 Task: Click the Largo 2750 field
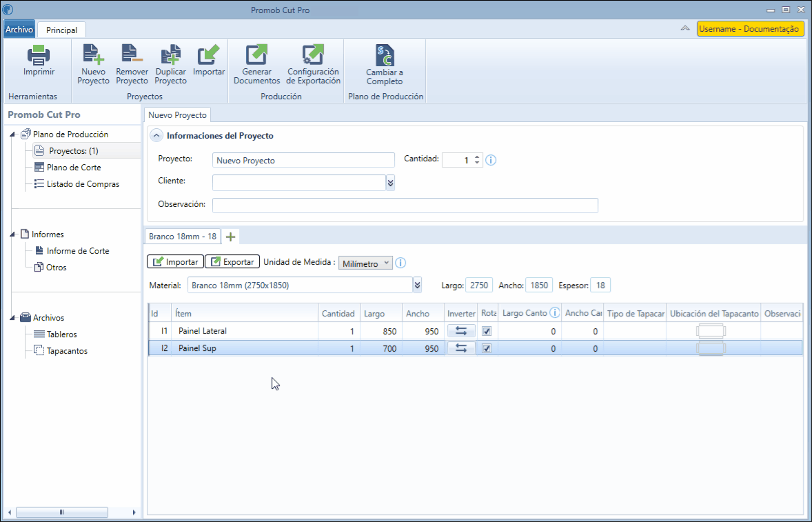tap(479, 285)
